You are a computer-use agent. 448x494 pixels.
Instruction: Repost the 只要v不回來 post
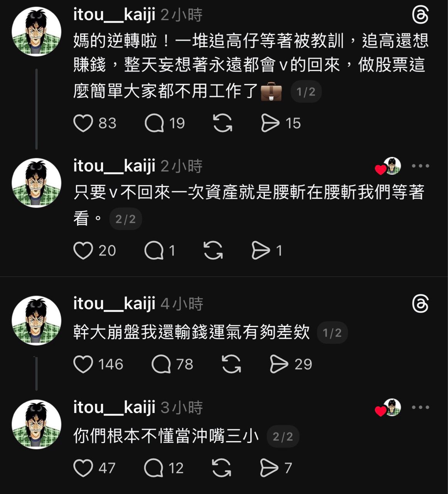click(213, 251)
